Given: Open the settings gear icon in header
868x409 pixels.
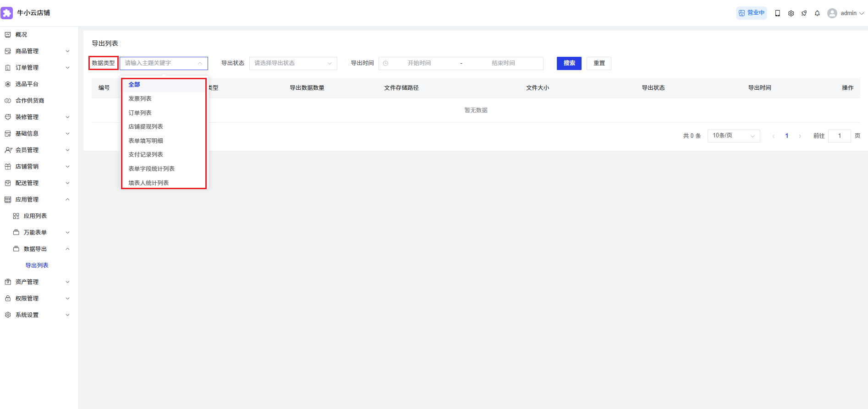Looking at the screenshot, I should [x=791, y=13].
